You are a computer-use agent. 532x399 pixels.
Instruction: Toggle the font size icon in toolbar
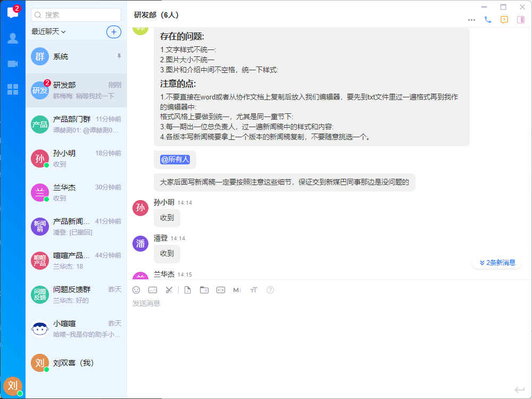pyautogui.click(x=254, y=290)
